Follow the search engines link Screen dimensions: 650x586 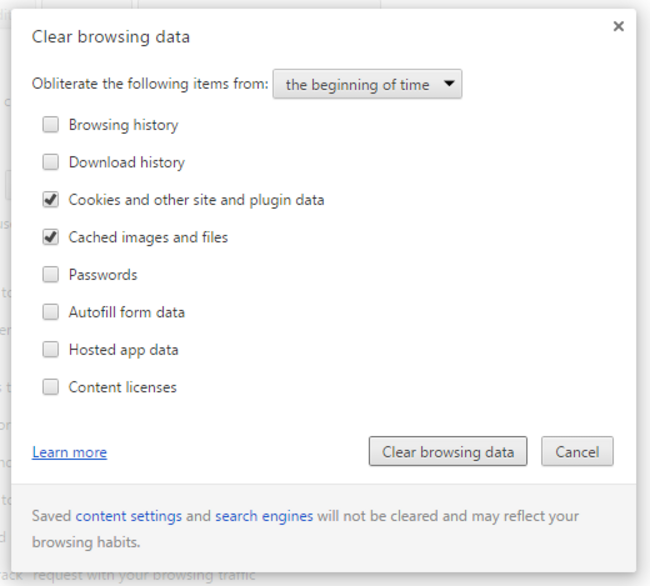click(x=264, y=516)
